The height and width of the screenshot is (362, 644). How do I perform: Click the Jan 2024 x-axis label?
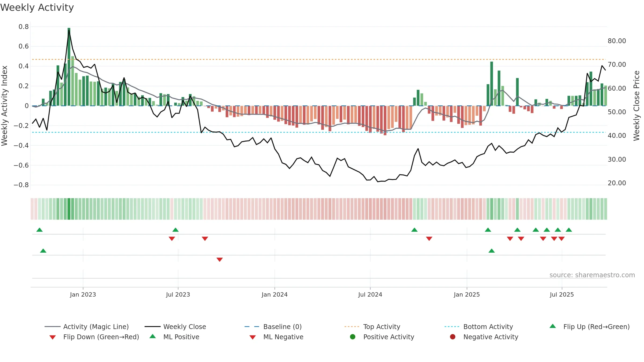point(275,294)
